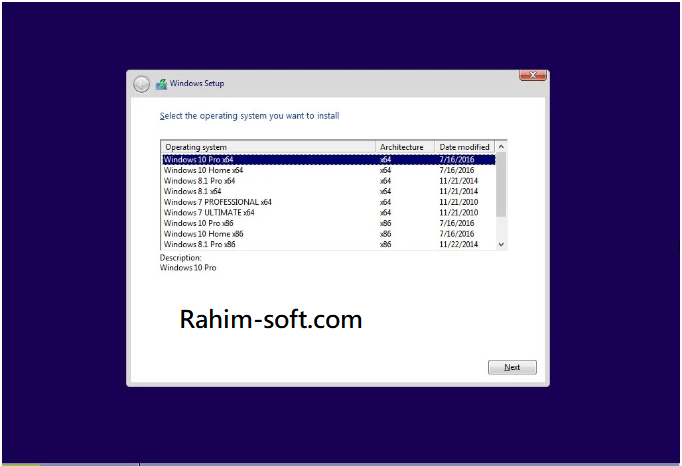Screen dimensions: 682x466
Task: Click x64 architecture cell for Windows 7 ULTIMATE
Action: point(385,212)
